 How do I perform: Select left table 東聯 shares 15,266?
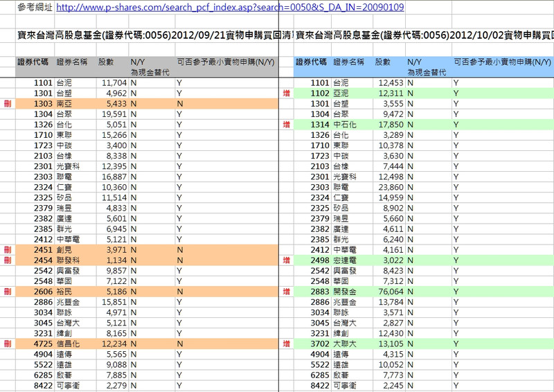(x=114, y=135)
